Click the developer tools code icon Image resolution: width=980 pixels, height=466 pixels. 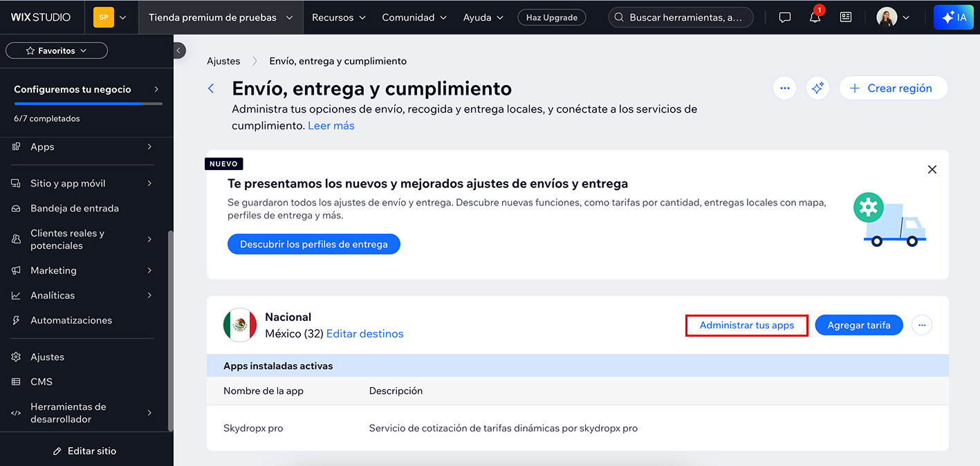coord(17,413)
